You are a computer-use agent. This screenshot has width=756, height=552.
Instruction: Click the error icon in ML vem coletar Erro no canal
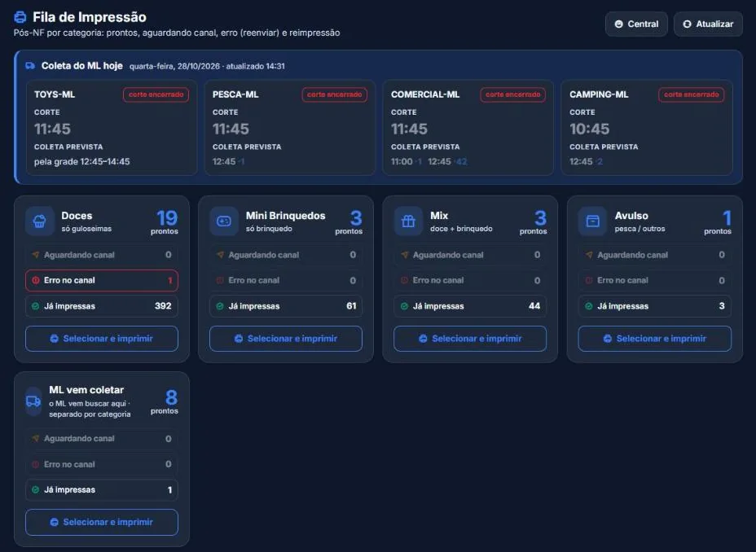pyautogui.click(x=36, y=464)
